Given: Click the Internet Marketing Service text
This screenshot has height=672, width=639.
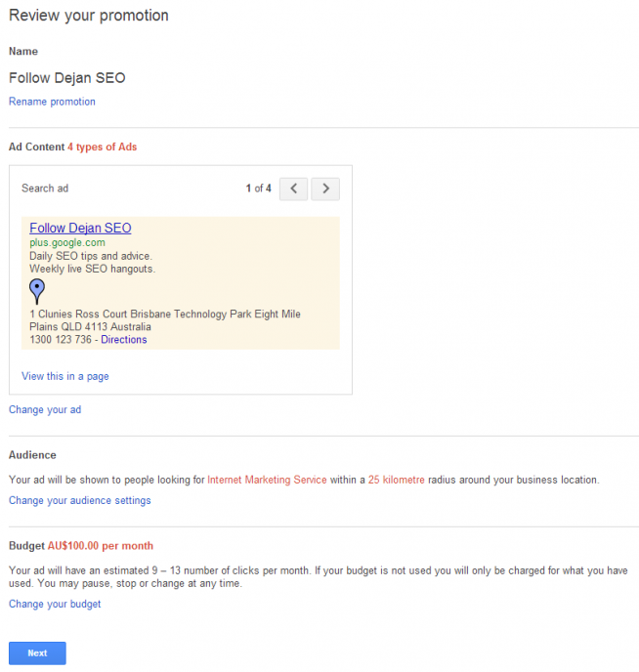Looking at the screenshot, I should click(x=267, y=480).
